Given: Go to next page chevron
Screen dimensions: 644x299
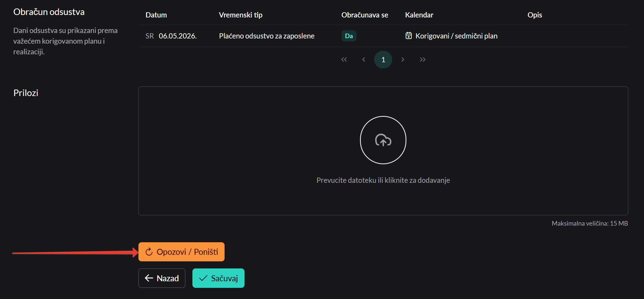Looking at the screenshot, I should click(x=403, y=59).
